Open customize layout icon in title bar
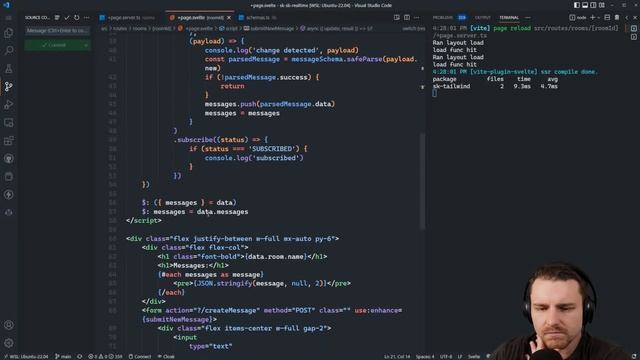 pos(602,5)
